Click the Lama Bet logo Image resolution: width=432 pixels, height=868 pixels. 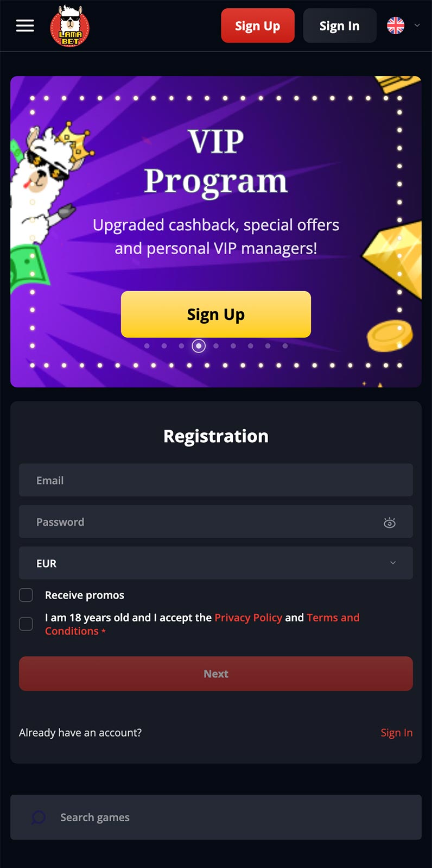click(x=70, y=26)
